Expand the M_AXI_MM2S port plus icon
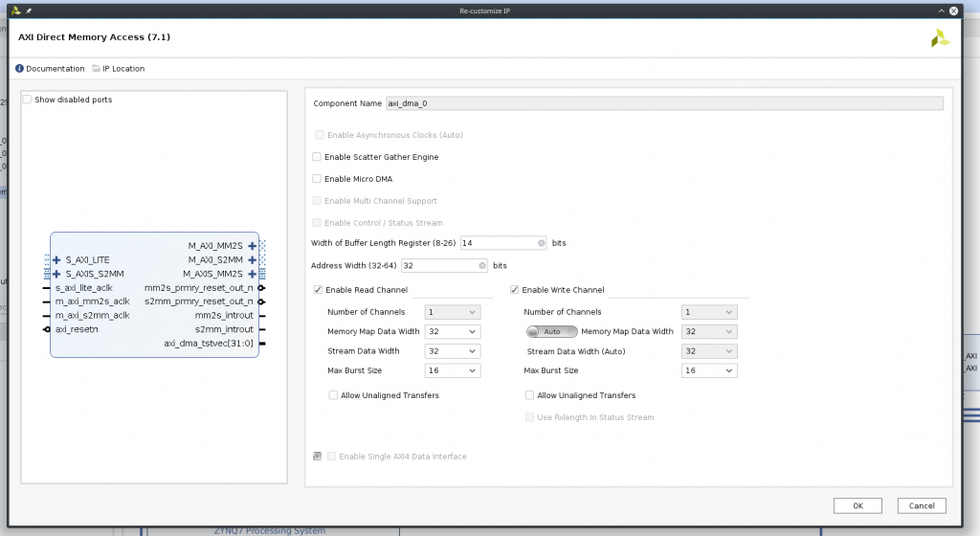The width and height of the screenshot is (980, 536). (252, 246)
